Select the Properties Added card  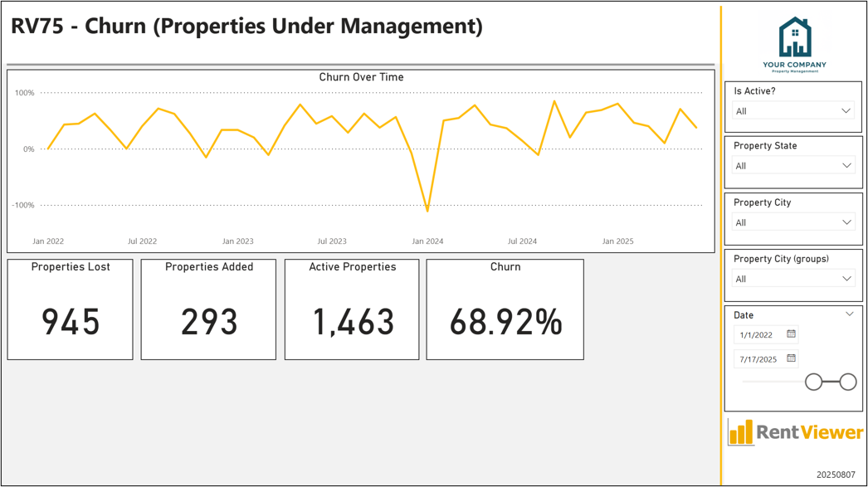[208, 309]
